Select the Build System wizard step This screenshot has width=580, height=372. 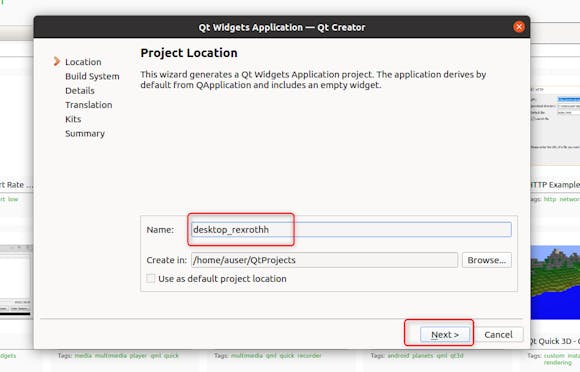[92, 76]
